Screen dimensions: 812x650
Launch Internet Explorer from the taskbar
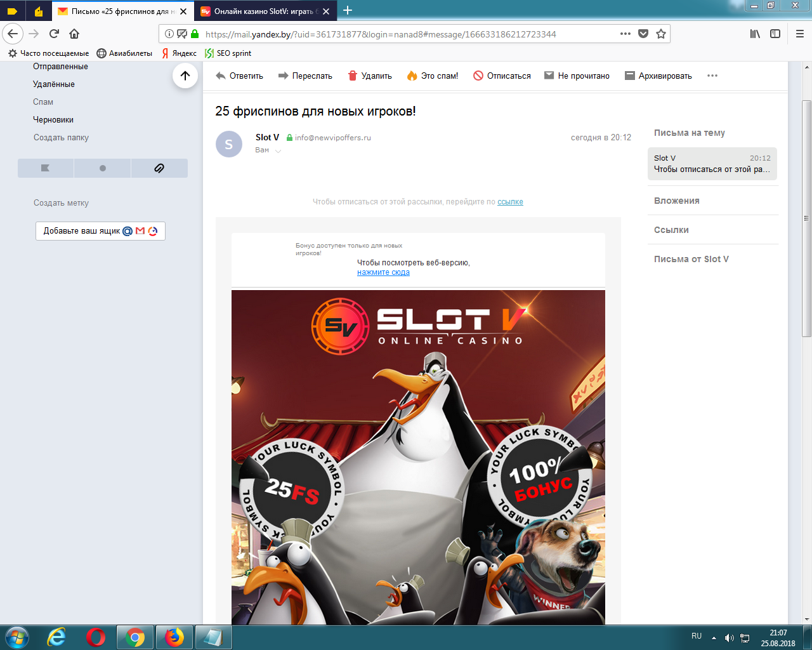56,637
